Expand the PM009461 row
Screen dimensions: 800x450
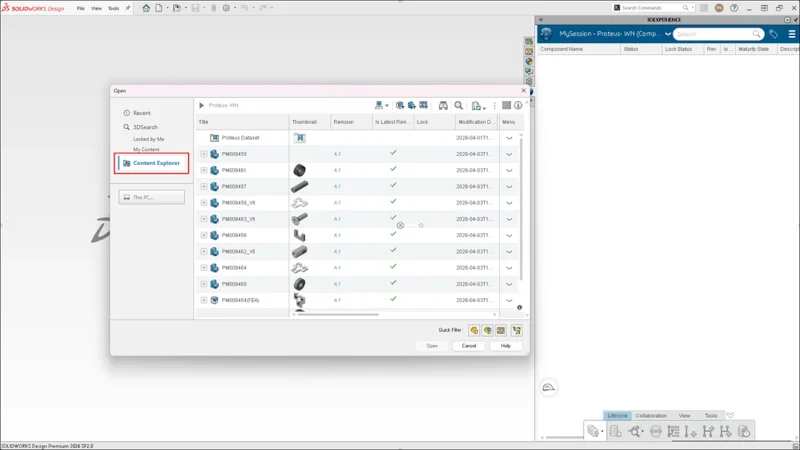pyautogui.click(x=204, y=170)
